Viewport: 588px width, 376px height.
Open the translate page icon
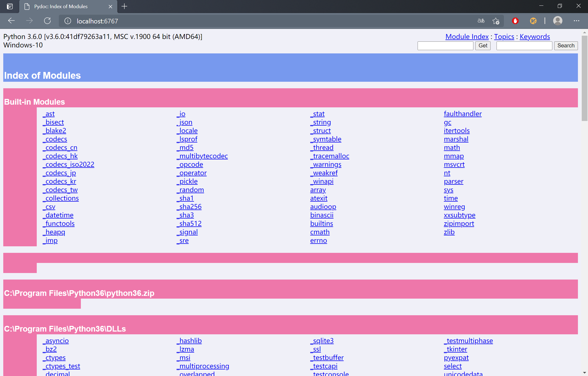[481, 21]
